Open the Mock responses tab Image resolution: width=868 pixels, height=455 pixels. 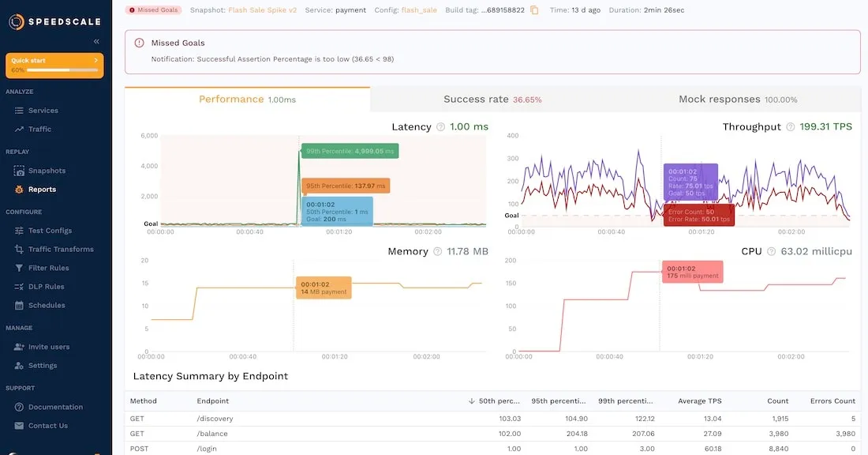point(738,99)
